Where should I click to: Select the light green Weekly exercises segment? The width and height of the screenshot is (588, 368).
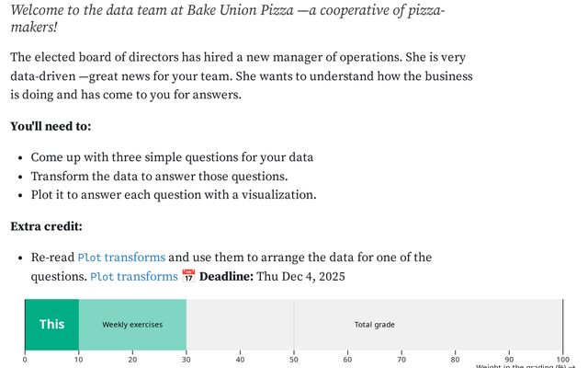(132, 324)
